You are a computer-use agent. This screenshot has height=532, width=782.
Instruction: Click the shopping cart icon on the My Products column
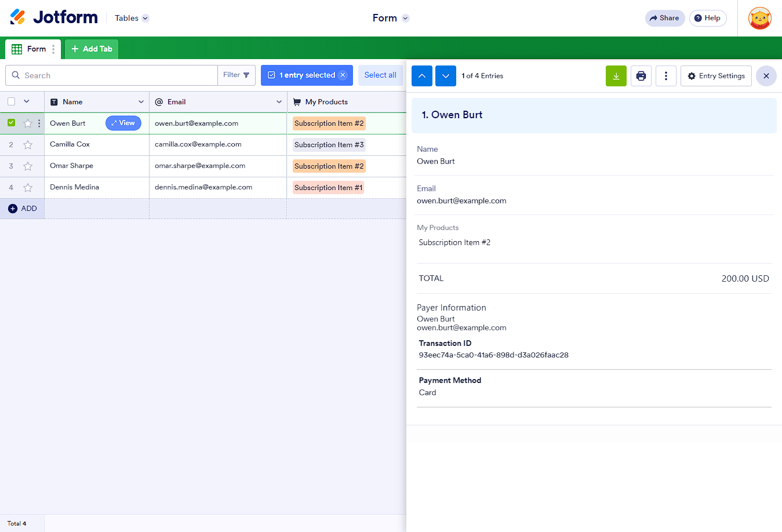coord(297,102)
